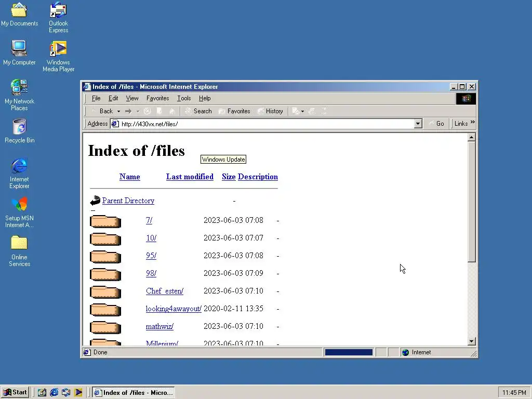This screenshot has height=399, width=532.
Task: Open the Favorites menu
Action: [x=157, y=98]
